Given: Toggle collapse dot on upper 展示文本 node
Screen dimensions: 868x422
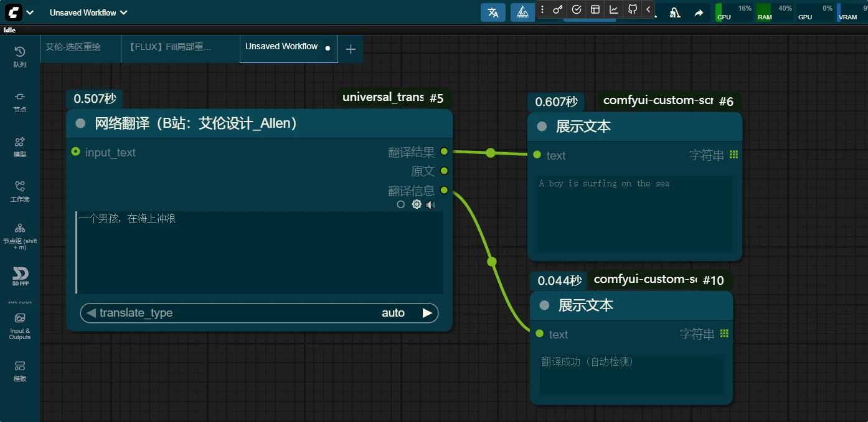Looking at the screenshot, I should pyautogui.click(x=542, y=127).
